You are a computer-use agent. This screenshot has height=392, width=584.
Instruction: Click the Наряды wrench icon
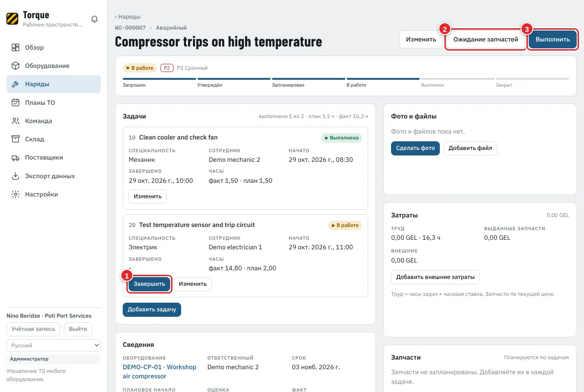click(16, 84)
